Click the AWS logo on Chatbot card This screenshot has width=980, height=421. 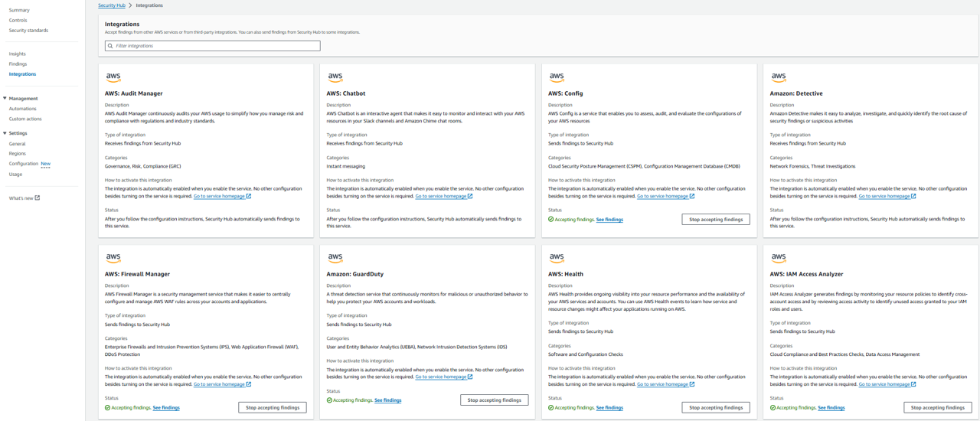pyautogui.click(x=335, y=77)
